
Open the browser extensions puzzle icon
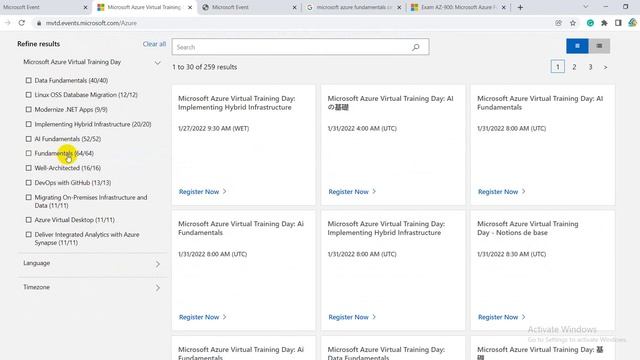(604, 23)
